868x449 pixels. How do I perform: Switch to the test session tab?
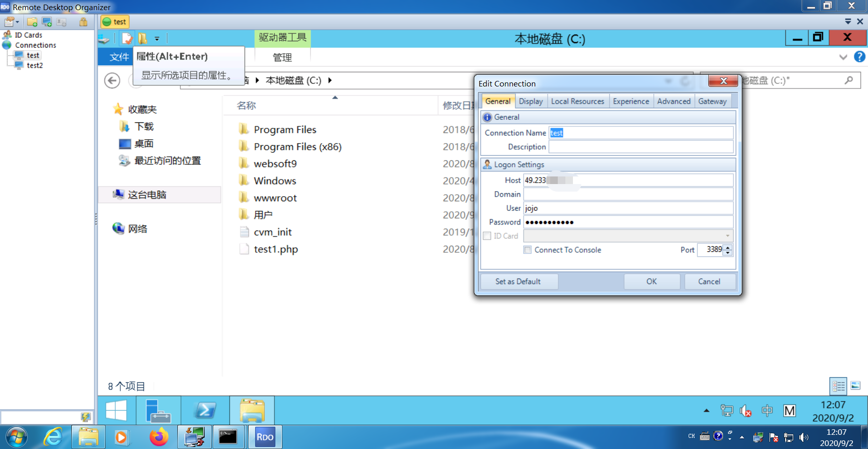tap(115, 22)
